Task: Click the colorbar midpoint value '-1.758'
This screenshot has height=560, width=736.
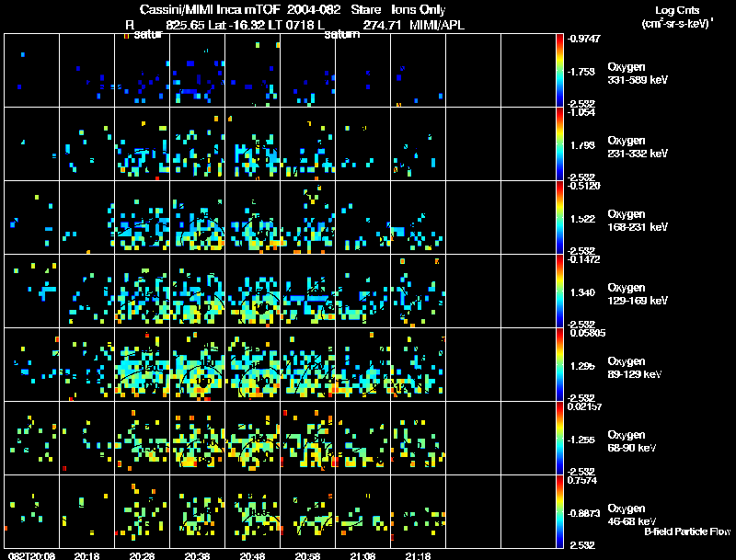Action: tap(581, 72)
